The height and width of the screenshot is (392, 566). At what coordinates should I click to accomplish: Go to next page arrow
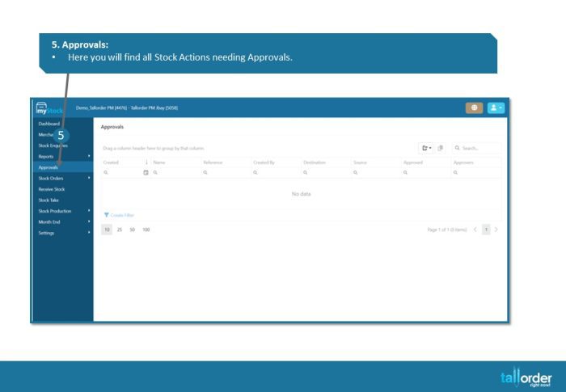(496, 230)
